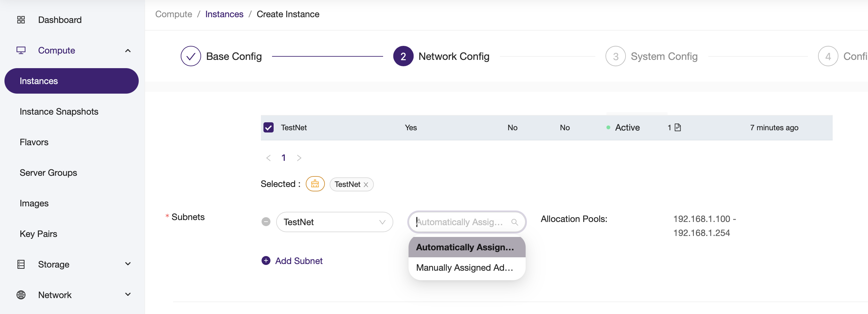Click the search icon in address field
This screenshot has height=314, width=868.
pyautogui.click(x=514, y=222)
